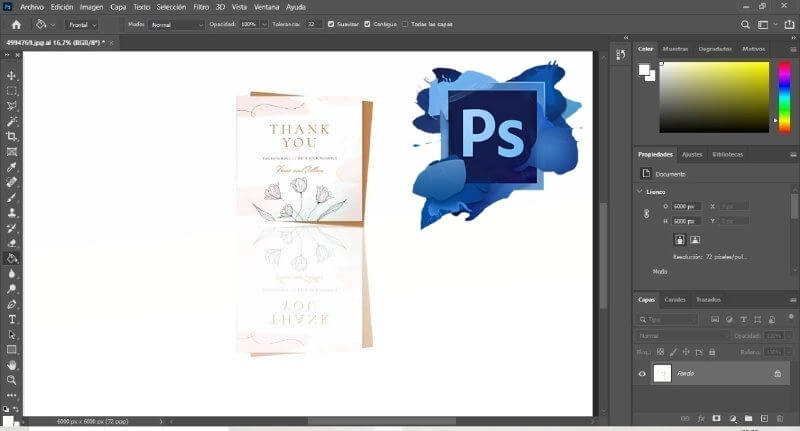
Task: Switch to the Muestras tab
Action: [x=676, y=48]
